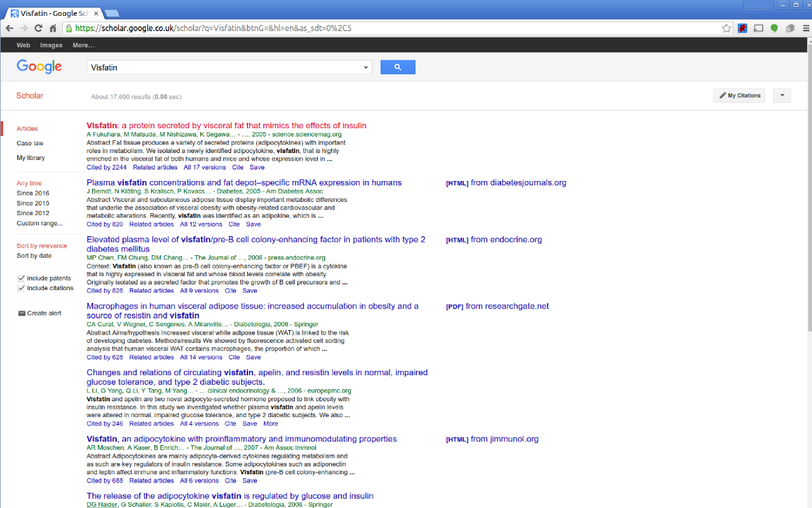Viewport: 812px width, 508px height.
Task: Click the browser address bar URL
Action: [x=213, y=28]
